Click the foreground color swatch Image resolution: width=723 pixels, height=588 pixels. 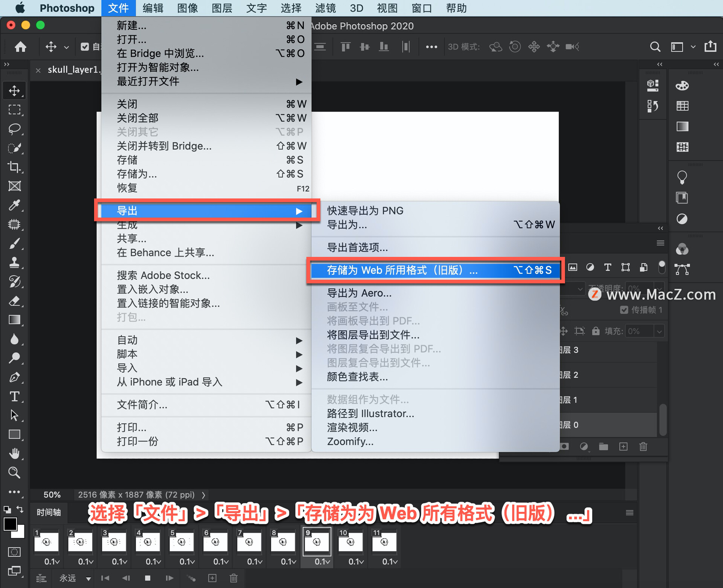[x=10, y=524]
